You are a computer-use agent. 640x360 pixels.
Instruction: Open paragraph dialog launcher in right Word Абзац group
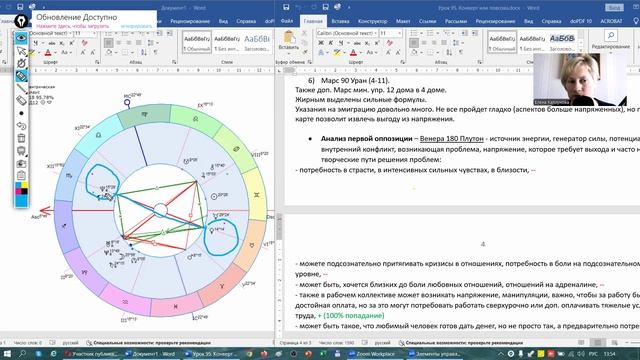click(x=479, y=62)
